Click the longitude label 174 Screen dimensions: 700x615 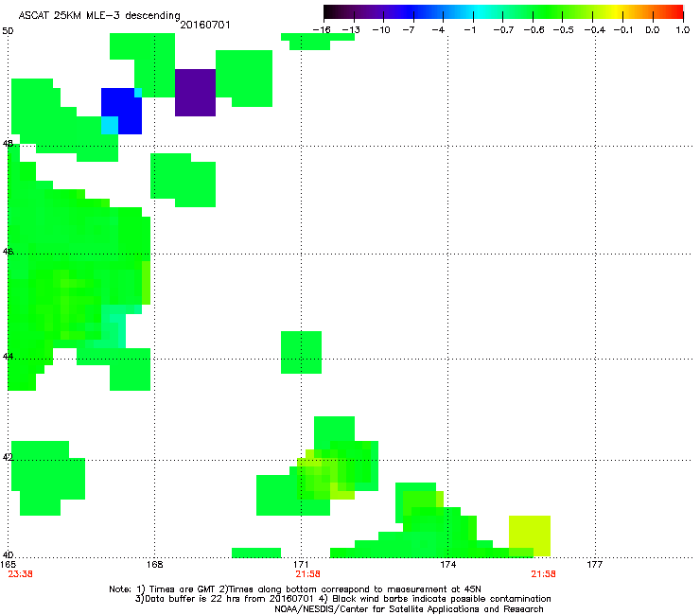point(447,565)
